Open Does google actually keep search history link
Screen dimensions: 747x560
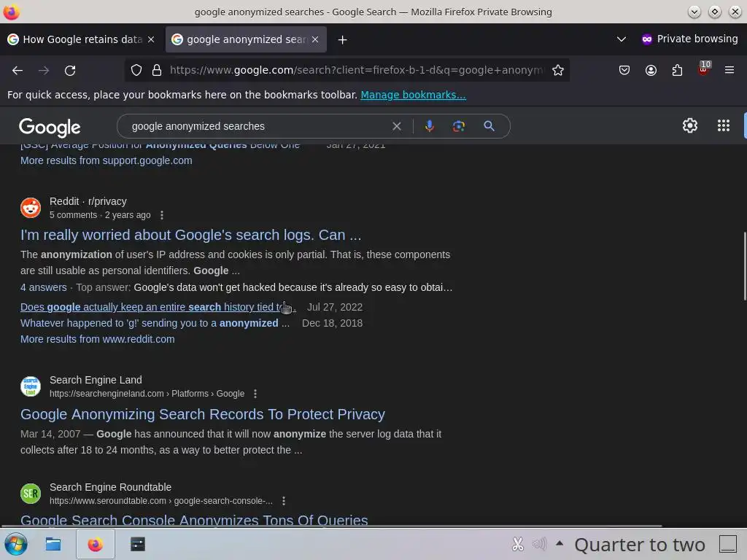point(158,307)
